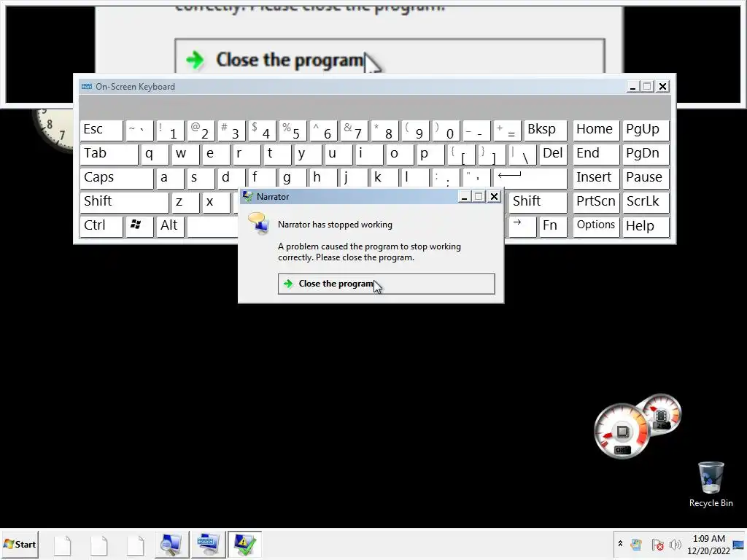This screenshot has width=747, height=560.
Task: Tap the number 1 key
Action: click(170, 130)
